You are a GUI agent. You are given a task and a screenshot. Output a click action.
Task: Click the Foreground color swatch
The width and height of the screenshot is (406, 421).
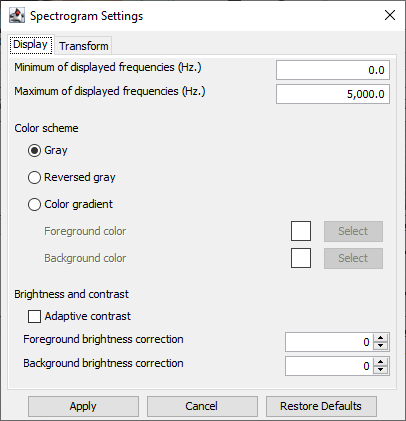click(x=301, y=231)
